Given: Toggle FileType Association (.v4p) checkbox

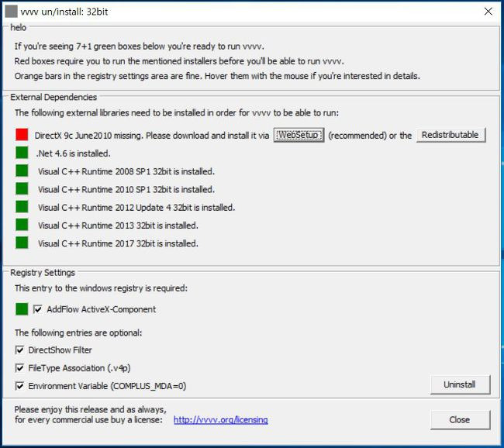Looking at the screenshot, I should (x=19, y=368).
